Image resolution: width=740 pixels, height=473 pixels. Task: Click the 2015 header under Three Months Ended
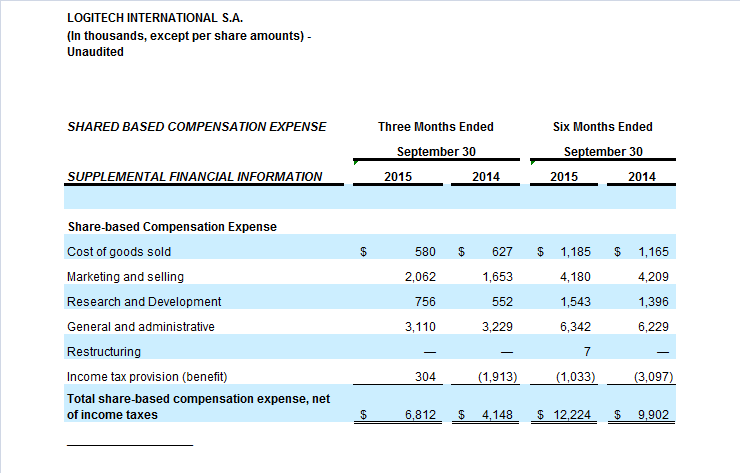pyautogui.click(x=398, y=177)
